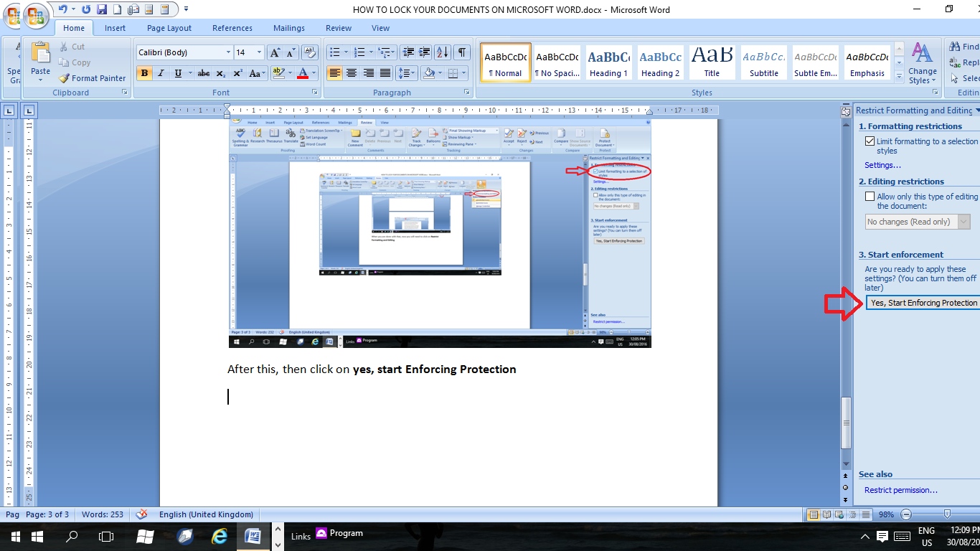980x551 pixels.
Task: Click the Change Styles icon
Action: point(923,64)
